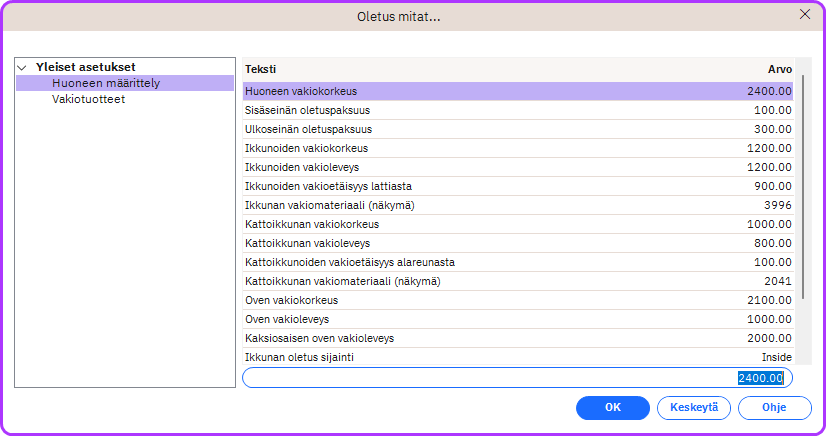Select the Ikkunan oletus sijainti row
Viewport: 826px width, 436px height.
click(518, 356)
